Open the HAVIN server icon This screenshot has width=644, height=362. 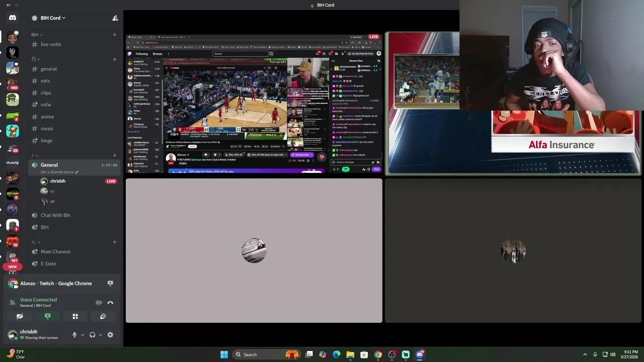(x=13, y=116)
